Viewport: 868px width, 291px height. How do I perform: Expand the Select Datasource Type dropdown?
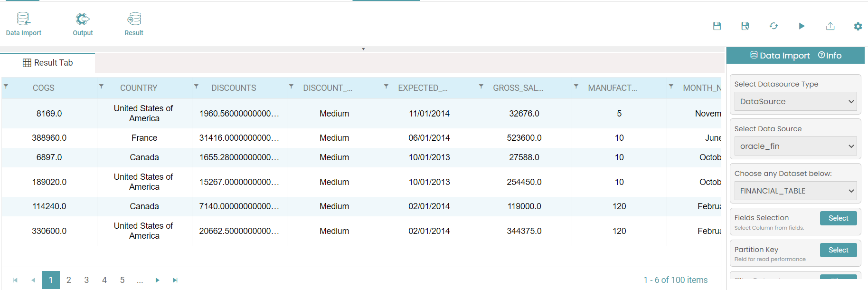[795, 101]
